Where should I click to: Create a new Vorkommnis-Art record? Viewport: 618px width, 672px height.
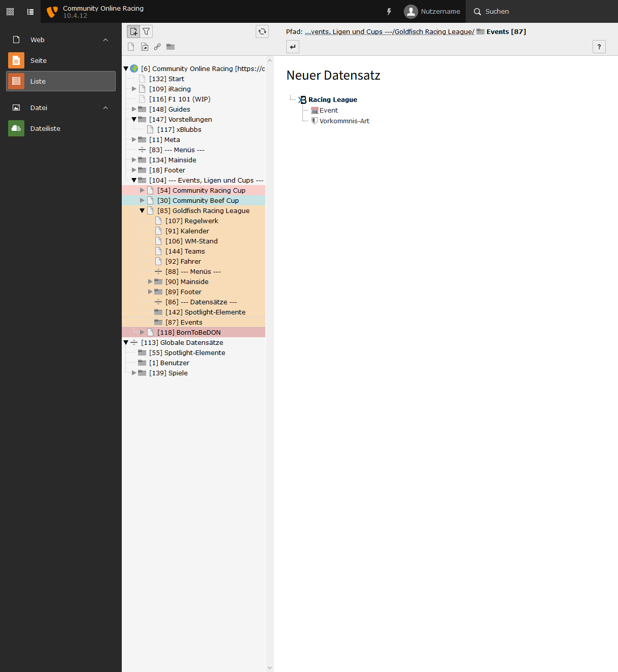click(345, 121)
